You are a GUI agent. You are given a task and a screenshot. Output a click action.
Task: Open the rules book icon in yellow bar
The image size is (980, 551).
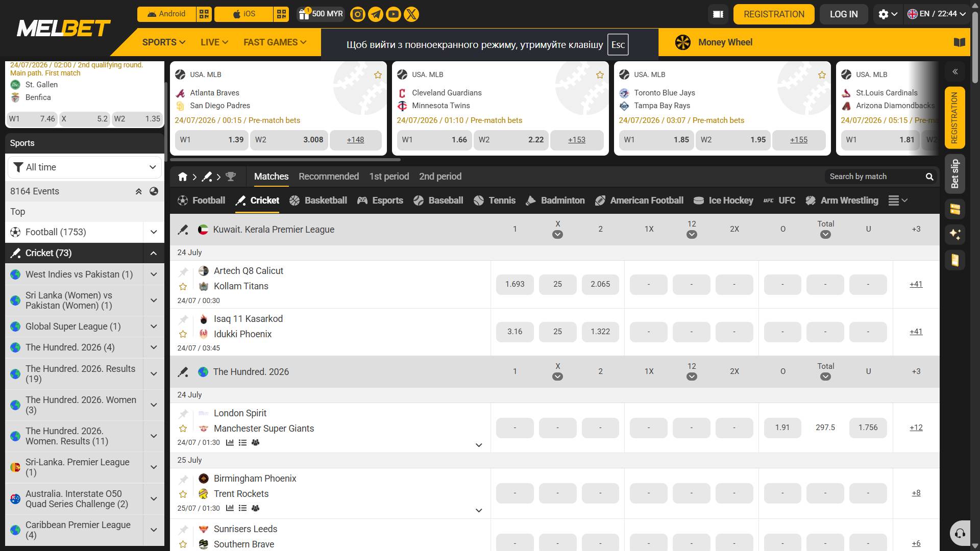960,42
